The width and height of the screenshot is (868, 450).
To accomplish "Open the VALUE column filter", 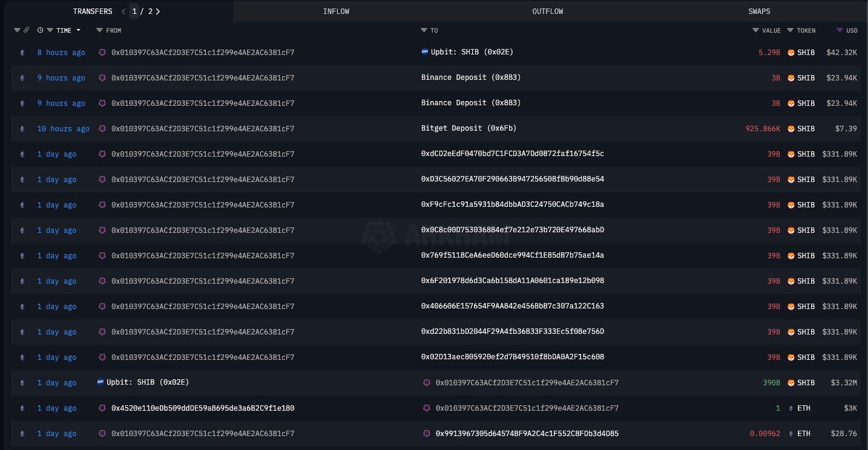I will tap(755, 30).
